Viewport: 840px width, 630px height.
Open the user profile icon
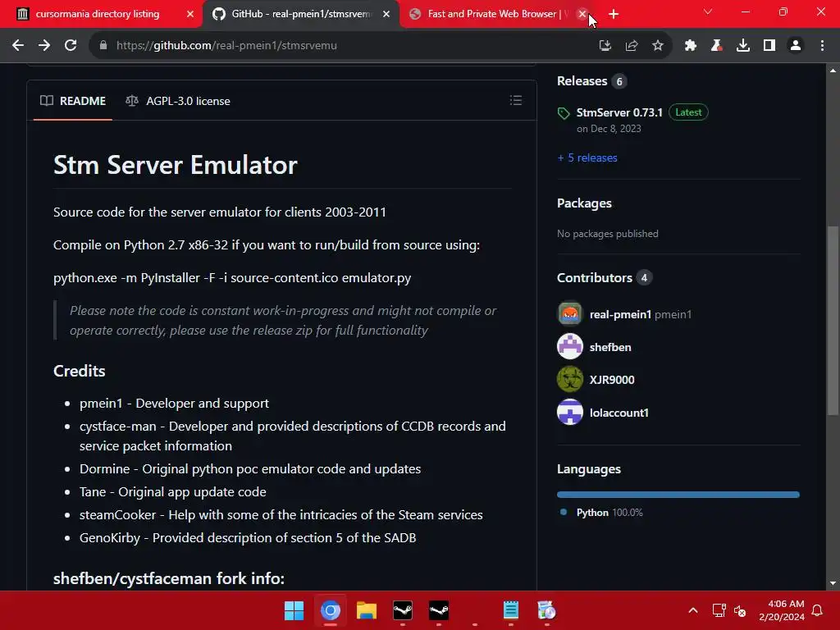click(796, 46)
